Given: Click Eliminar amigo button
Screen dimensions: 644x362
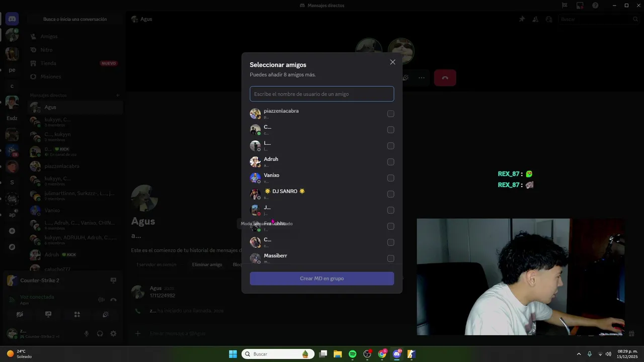Looking at the screenshot, I should (207, 264).
